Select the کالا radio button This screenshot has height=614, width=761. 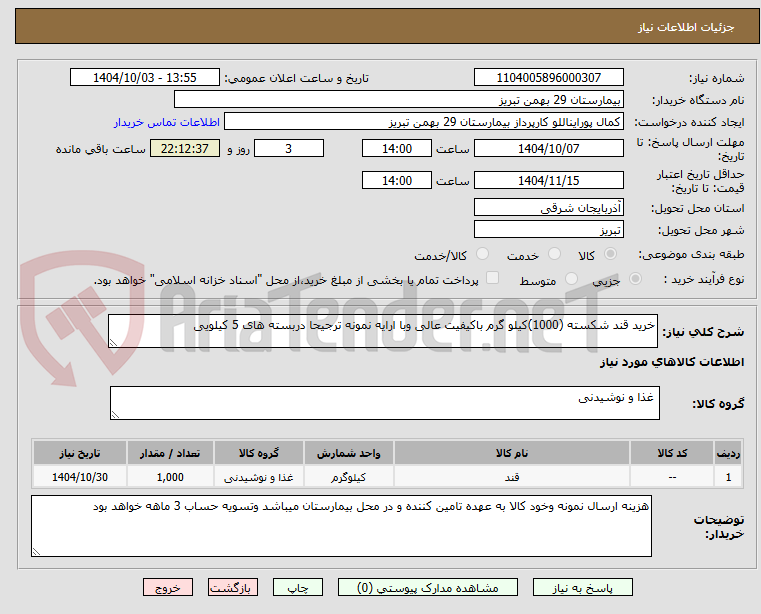[x=611, y=254]
